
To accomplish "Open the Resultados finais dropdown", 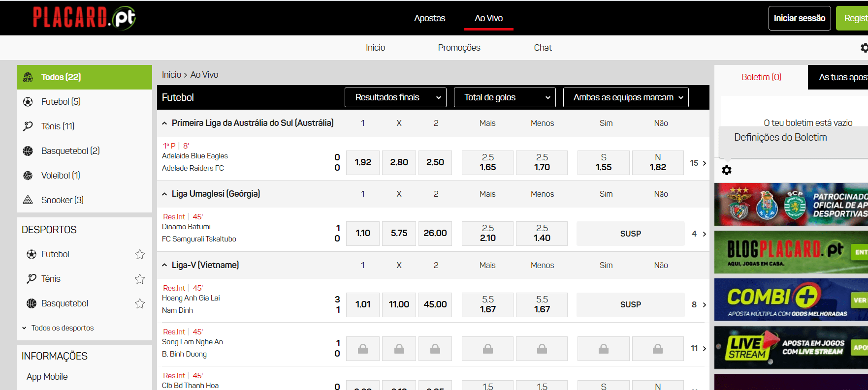I will coord(395,97).
